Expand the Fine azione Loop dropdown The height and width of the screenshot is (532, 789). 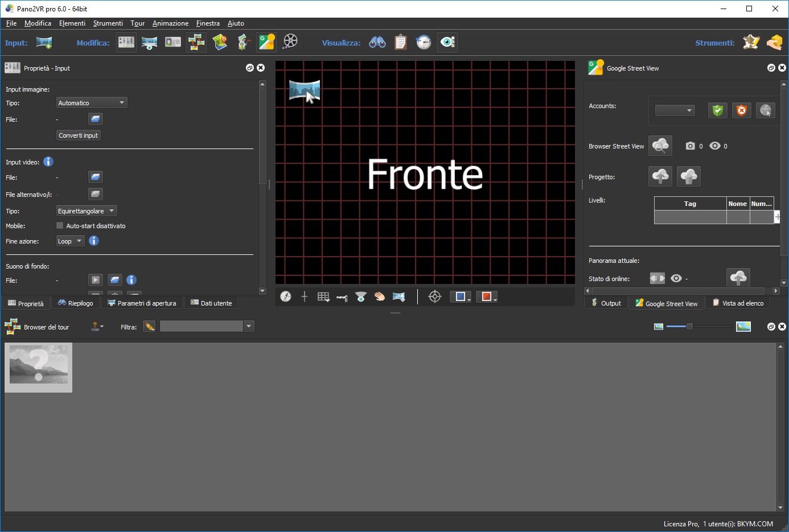point(71,241)
